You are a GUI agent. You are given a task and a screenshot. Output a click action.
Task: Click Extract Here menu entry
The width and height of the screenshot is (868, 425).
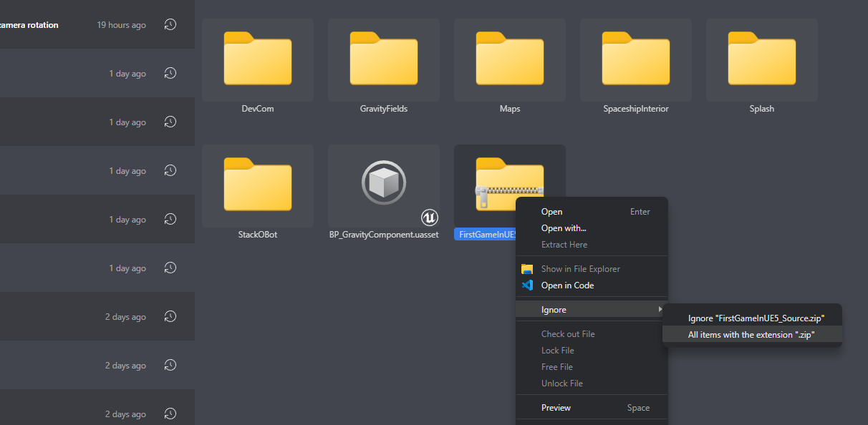click(592, 245)
